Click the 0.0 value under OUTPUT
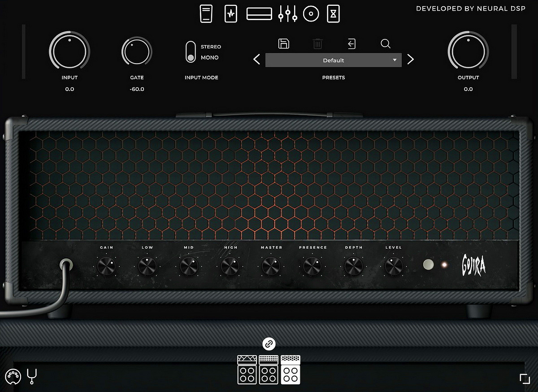This screenshot has height=392, width=538. point(468,89)
